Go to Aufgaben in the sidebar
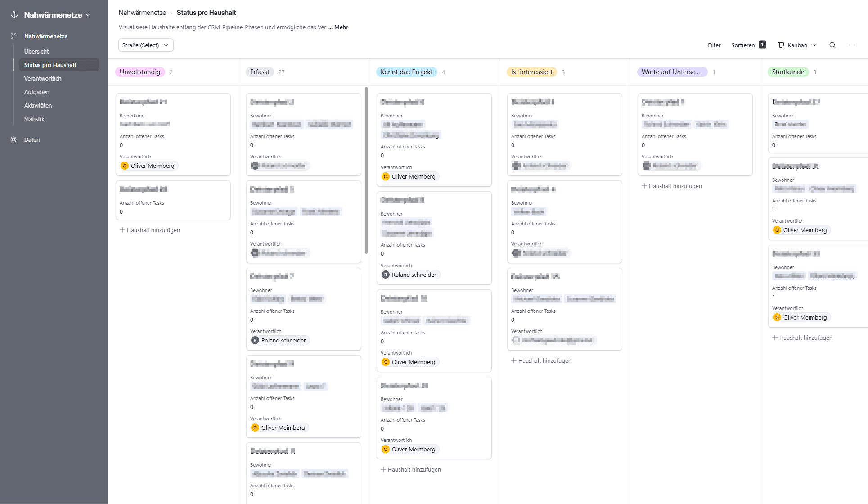Viewport: 868px width, 504px height. pos(37,92)
